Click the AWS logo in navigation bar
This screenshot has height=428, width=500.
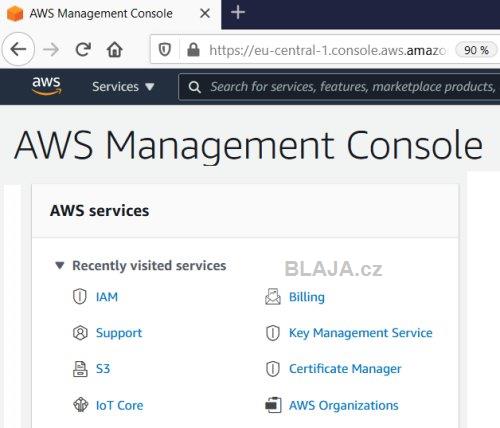(46, 86)
